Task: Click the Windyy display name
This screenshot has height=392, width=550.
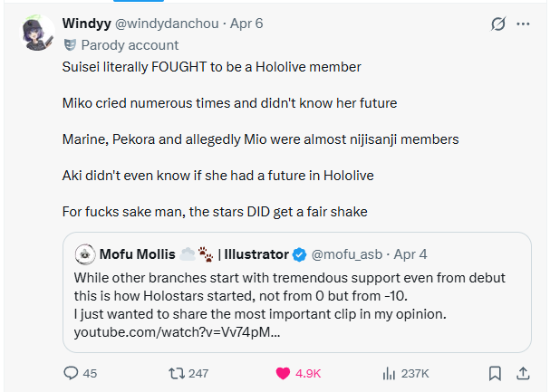Action: tap(87, 24)
